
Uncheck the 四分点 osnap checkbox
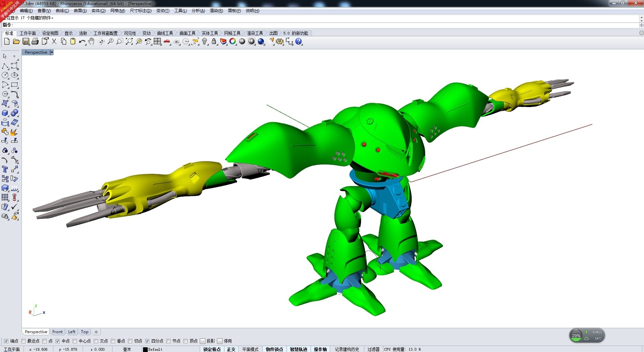click(147, 341)
